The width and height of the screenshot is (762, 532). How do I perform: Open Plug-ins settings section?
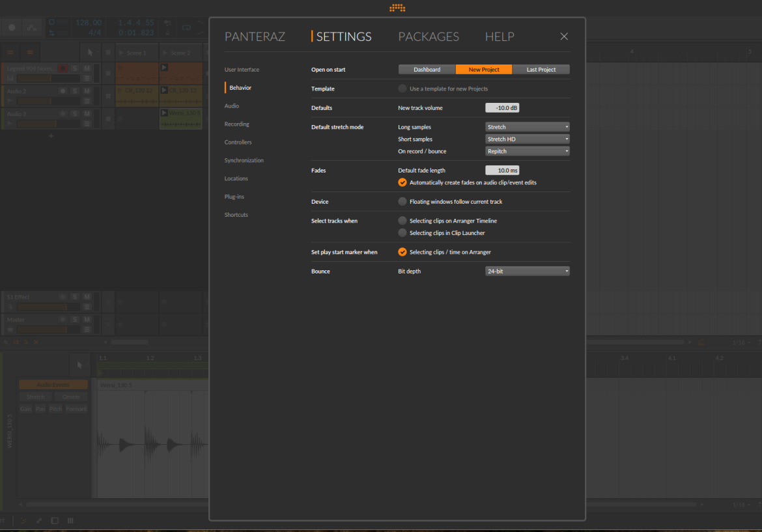234,197
